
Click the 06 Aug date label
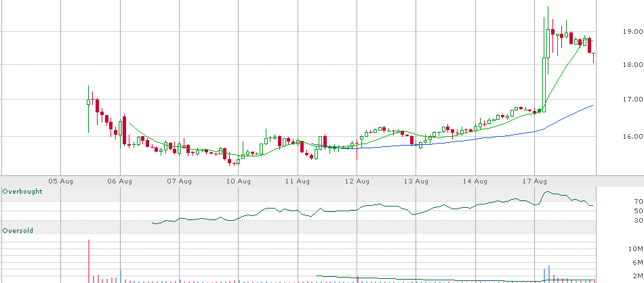(120, 181)
